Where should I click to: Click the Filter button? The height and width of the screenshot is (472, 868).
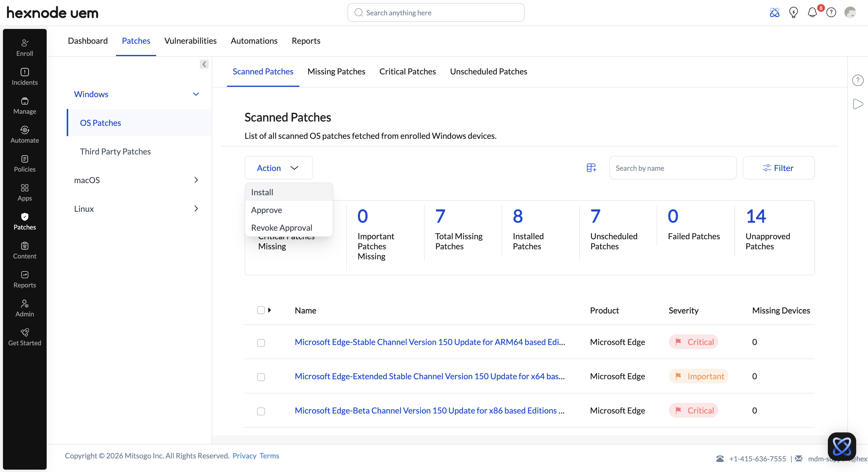778,168
